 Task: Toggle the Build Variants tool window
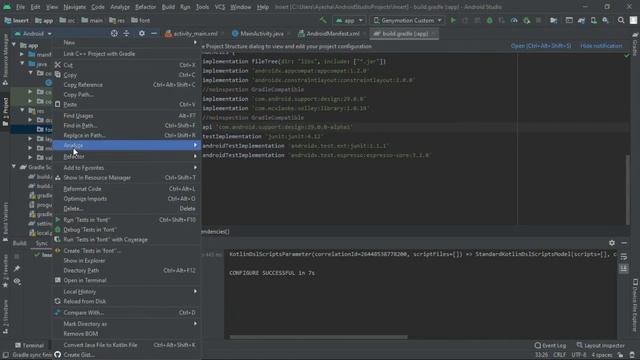(x=5, y=221)
